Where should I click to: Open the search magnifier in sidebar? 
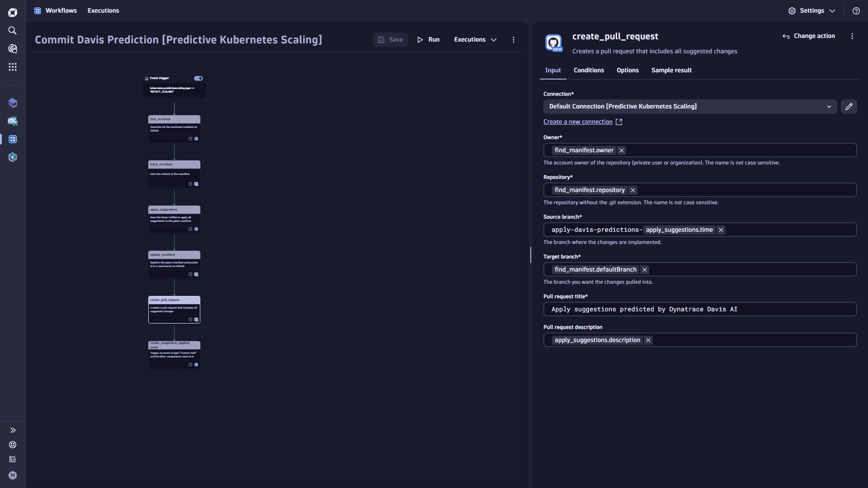click(13, 31)
